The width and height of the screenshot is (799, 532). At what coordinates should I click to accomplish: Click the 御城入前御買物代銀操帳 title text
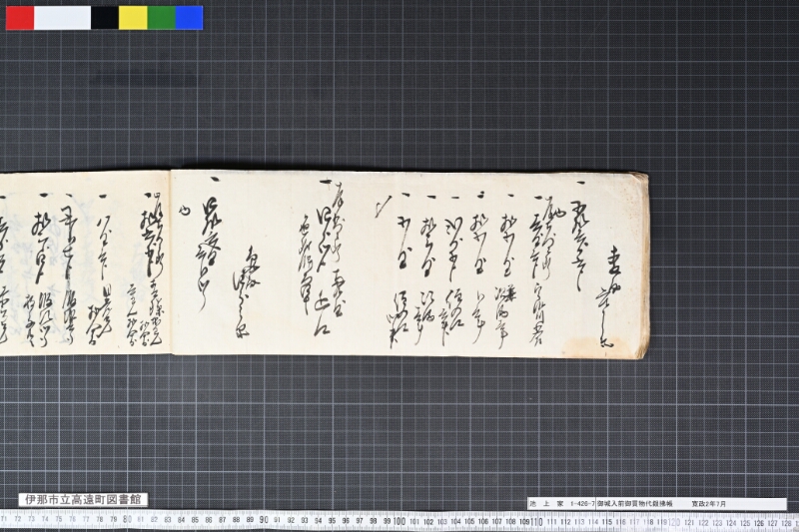click(634, 503)
